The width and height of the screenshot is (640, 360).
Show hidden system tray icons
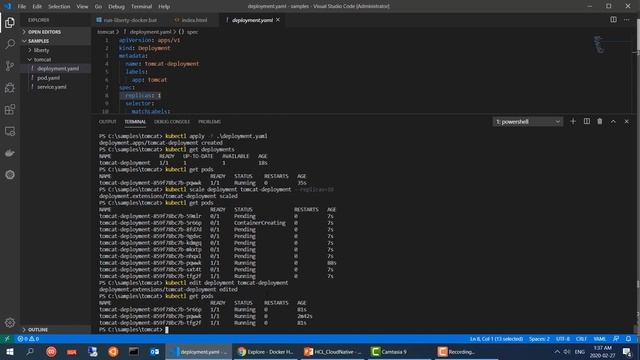557,351
